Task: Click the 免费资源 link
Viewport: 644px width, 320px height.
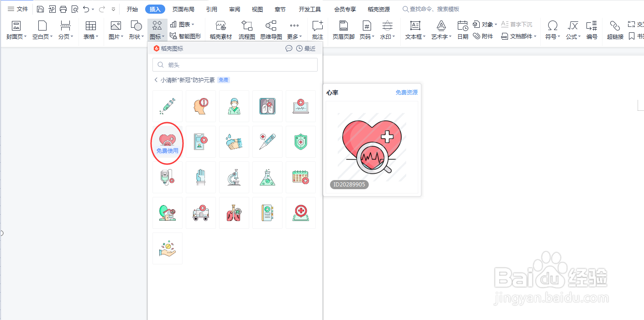Action: pyautogui.click(x=407, y=93)
